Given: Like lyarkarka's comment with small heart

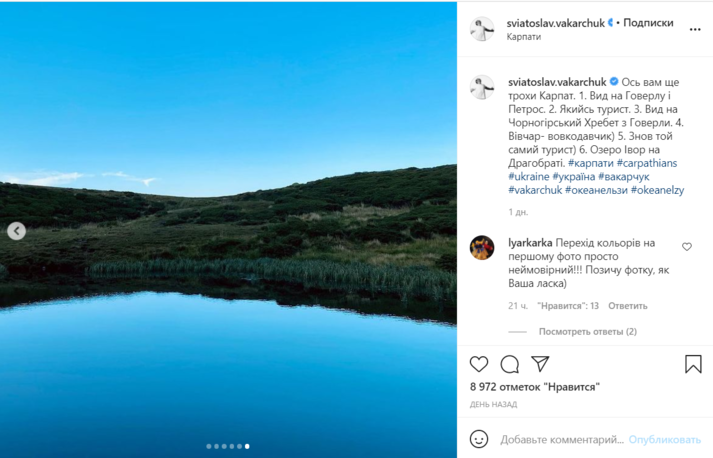Looking at the screenshot, I should 687,246.
